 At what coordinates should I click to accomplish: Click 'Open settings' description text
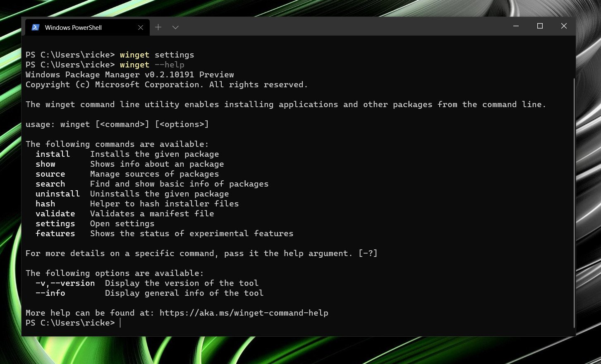(122, 223)
